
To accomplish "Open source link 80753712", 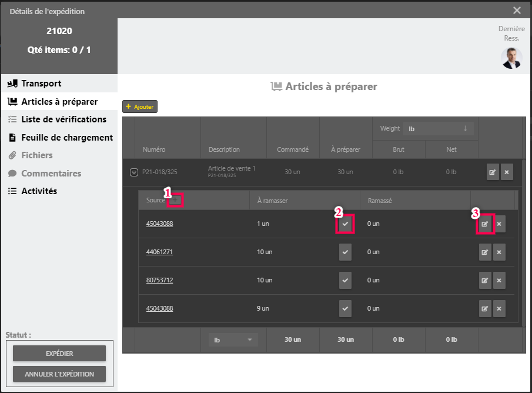I will pyautogui.click(x=159, y=280).
